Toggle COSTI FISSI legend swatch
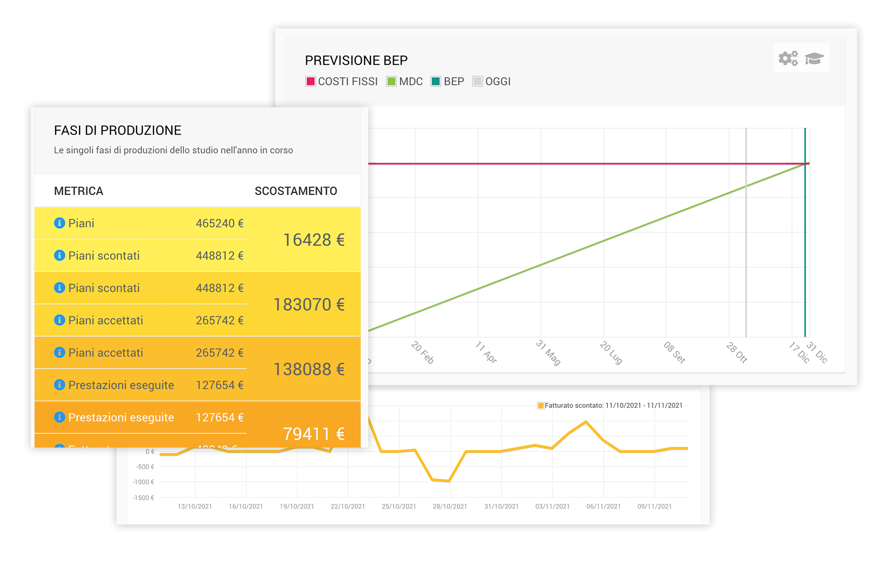This screenshot has height=588, width=883. click(x=310, y=81)
